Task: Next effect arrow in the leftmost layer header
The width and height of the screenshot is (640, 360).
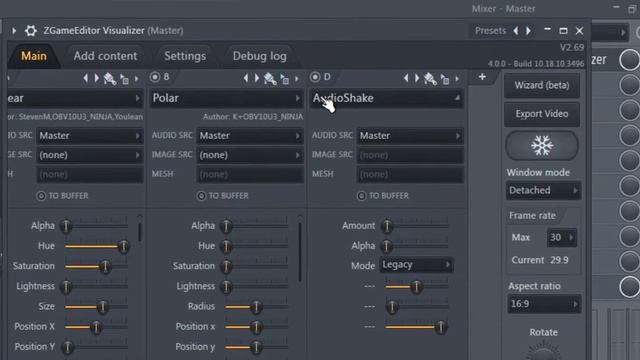Action: point(97,78)
